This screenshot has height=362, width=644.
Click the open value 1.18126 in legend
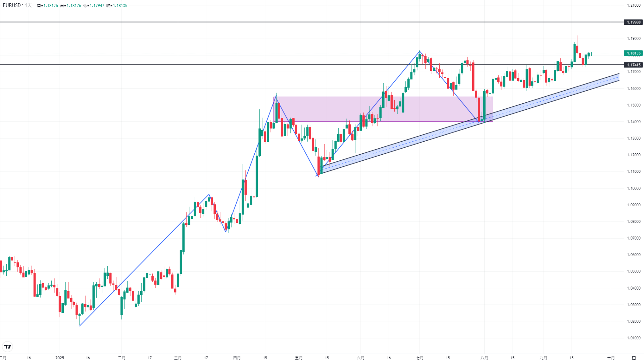click(x=51, y=6)
